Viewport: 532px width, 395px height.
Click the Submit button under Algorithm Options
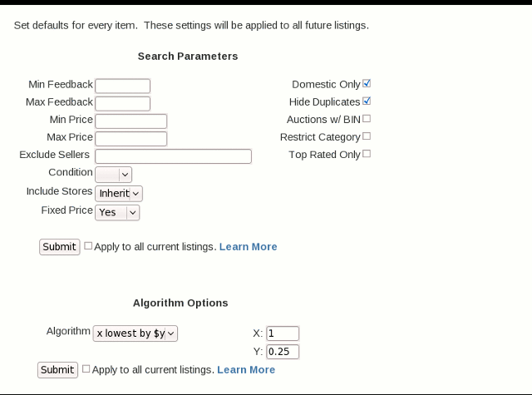point(57,369)
